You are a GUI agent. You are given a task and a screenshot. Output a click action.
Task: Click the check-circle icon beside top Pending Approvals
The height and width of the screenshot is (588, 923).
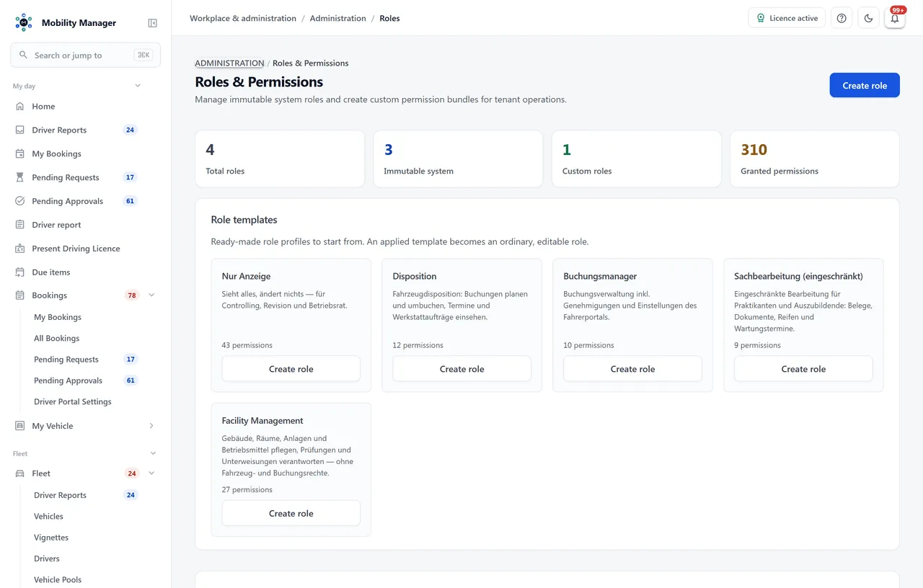click(x=20, y=201)
